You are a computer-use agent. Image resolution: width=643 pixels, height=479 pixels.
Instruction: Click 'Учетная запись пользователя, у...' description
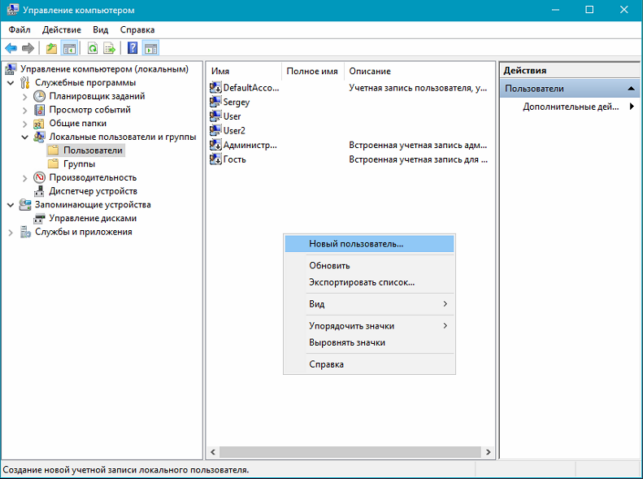418,87
